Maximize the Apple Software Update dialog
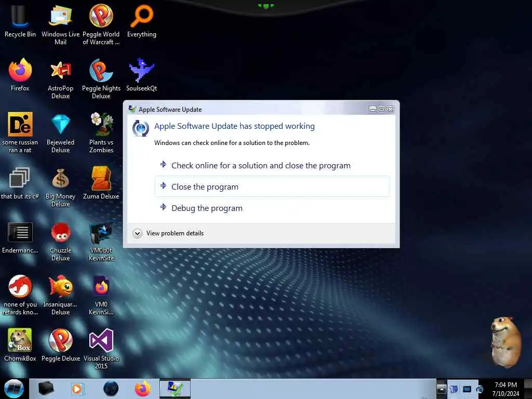 pyautogui.click(x=381, y=109)
